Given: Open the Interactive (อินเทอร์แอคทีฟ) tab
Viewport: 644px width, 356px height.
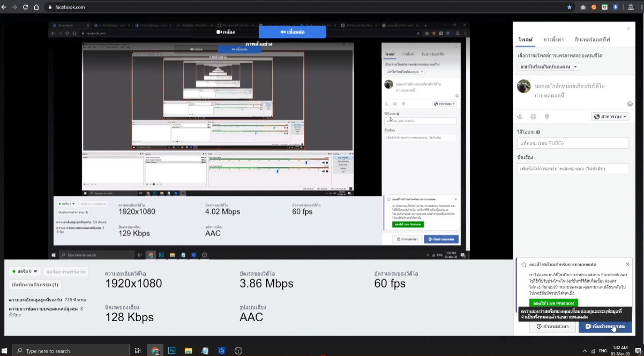Looking at the screenshot, I should click(592, 39).
